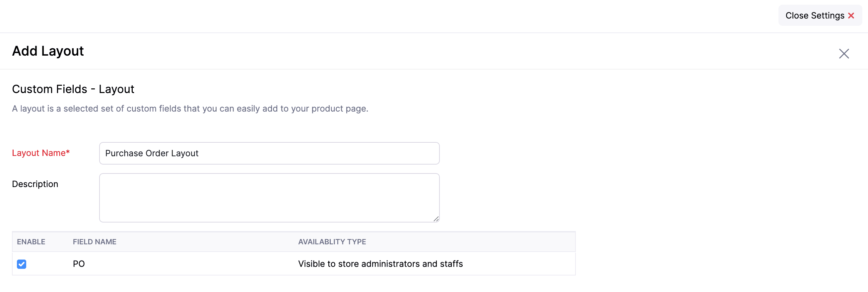868x292 pixels.
Task: Click the Description text area resize handle
Action: point(436,219)
